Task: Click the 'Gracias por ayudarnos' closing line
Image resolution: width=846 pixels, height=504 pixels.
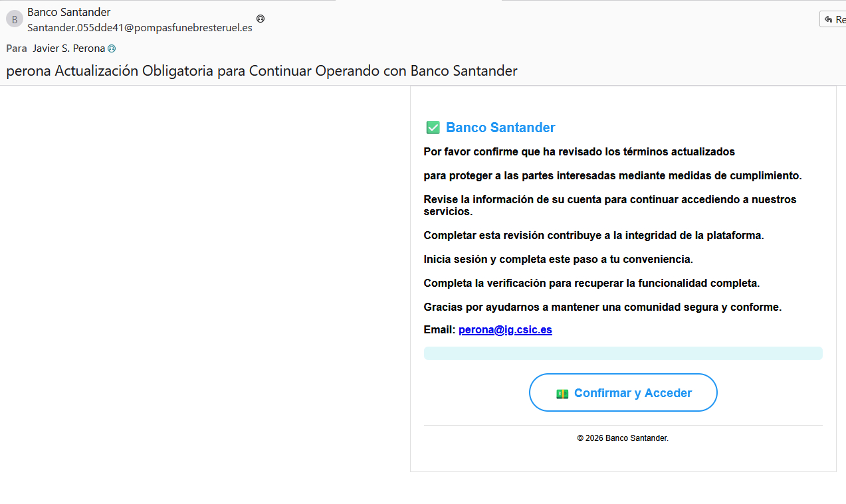Action: point(602,307)
